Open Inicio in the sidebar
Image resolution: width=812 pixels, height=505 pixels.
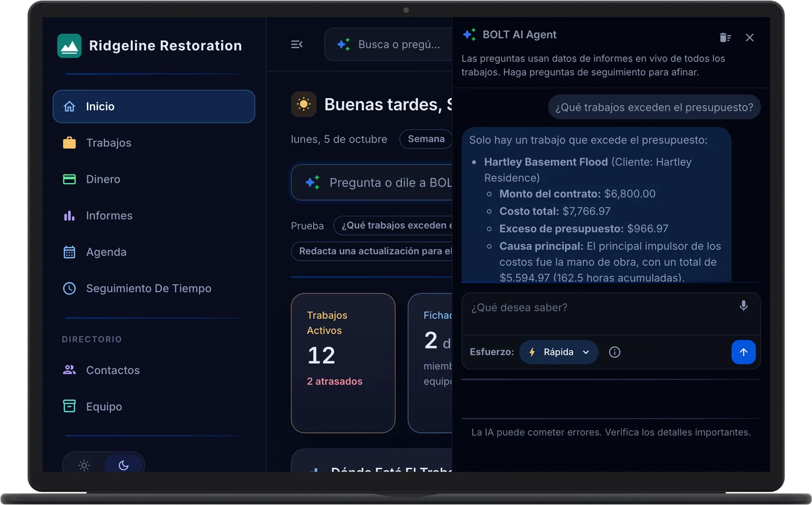click(x=154, y=106)
